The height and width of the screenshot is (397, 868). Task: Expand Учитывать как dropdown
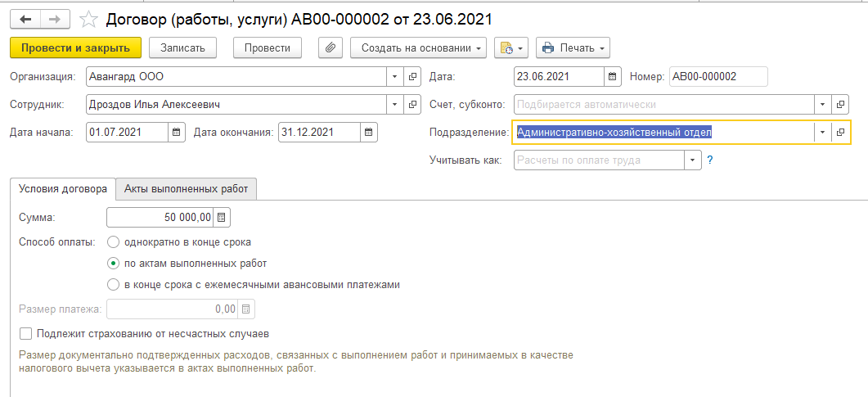pyautogui.click(x=692, y=160)
